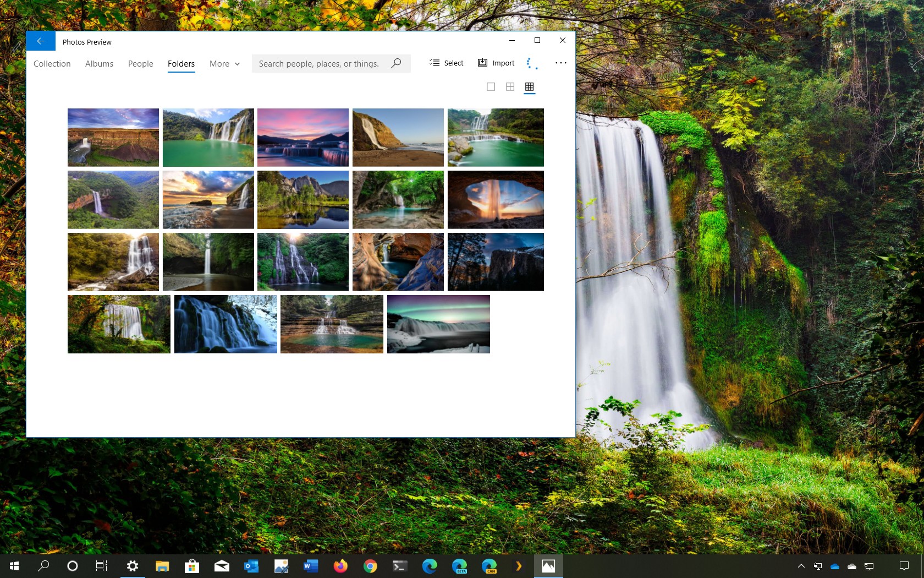This screenshot has height=578, width=924.
Task: Click the Folders navigation link
Action: [181, 64]
